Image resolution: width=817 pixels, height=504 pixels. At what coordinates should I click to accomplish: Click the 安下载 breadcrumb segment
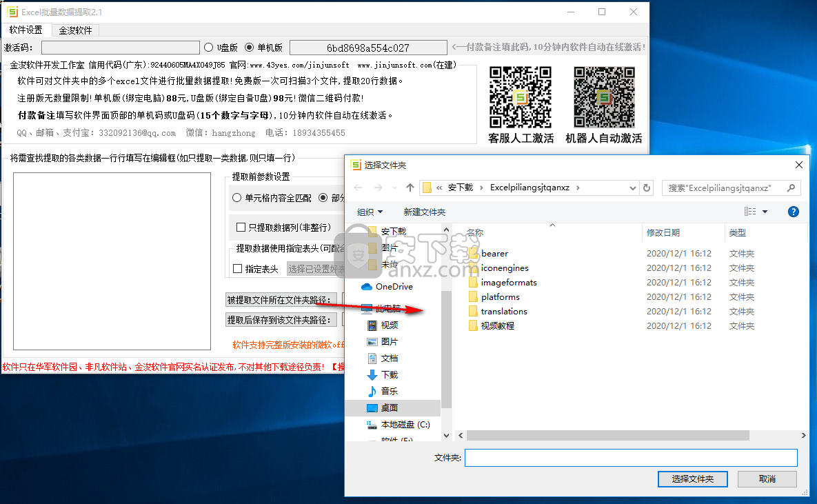coord(461,188)
